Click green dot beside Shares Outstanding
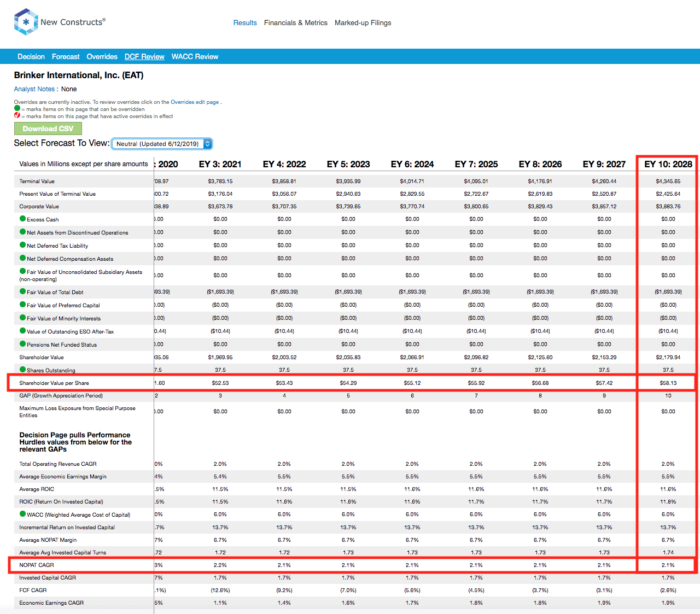The image size is (700, 614). pyautogui.click(x=22, y=370)
